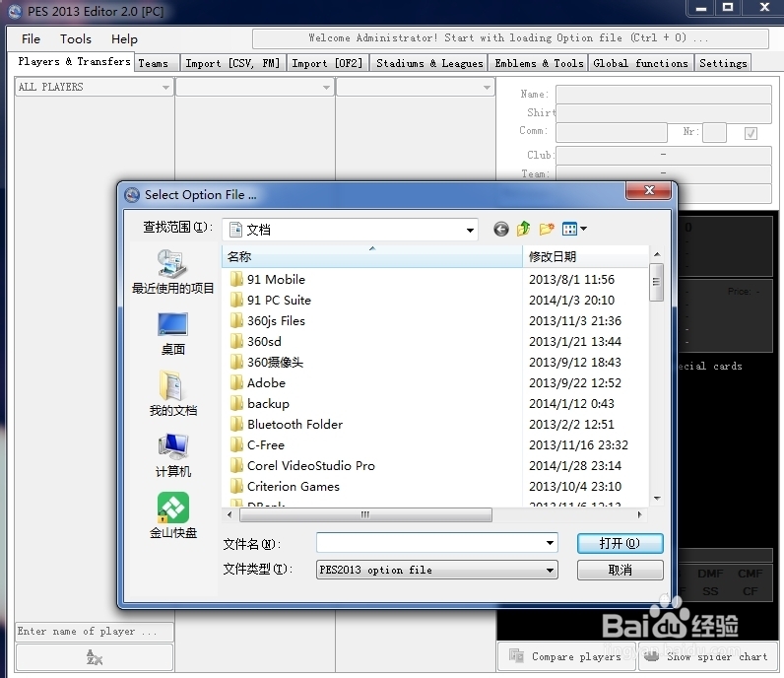784x678 pixels.
Task: Expand the 查找范围 文档 location dropdown
Action: (x=470, y=230)
